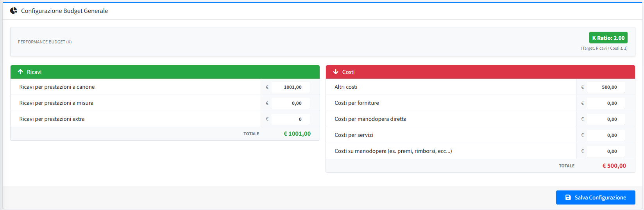Click the green K Ratio badge
644x210 pixels.
608,38
